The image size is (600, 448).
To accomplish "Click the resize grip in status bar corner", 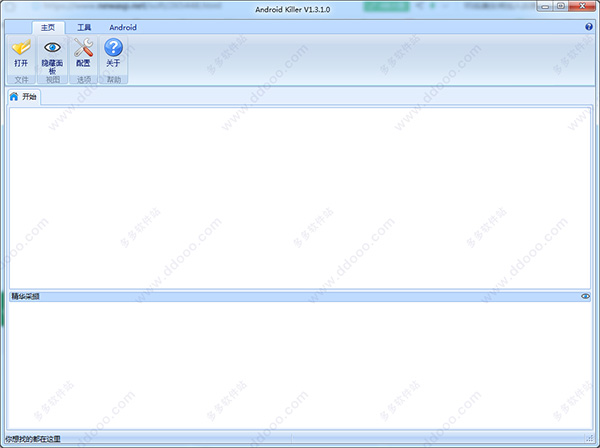I will click(x=590, y=438).
